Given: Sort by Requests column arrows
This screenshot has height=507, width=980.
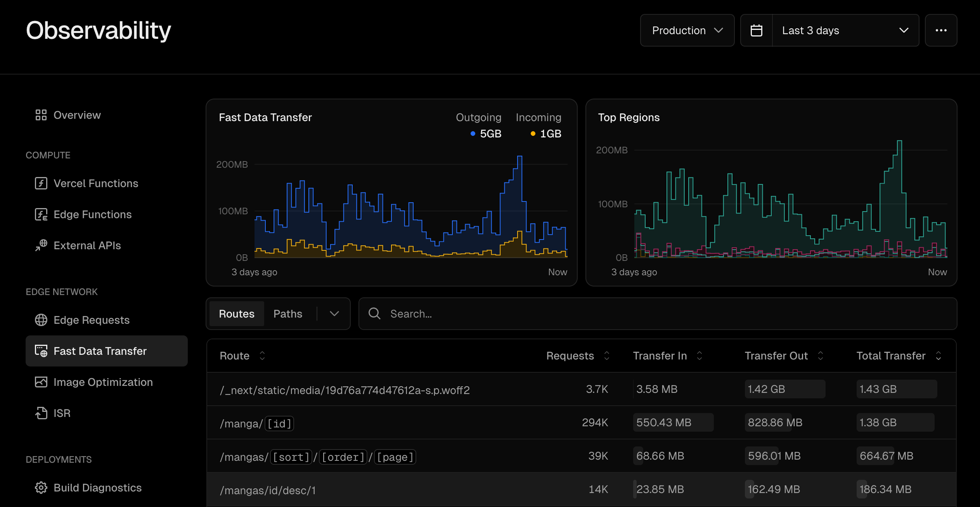Looking at the screenshot, I should click(x=607, y=356).
